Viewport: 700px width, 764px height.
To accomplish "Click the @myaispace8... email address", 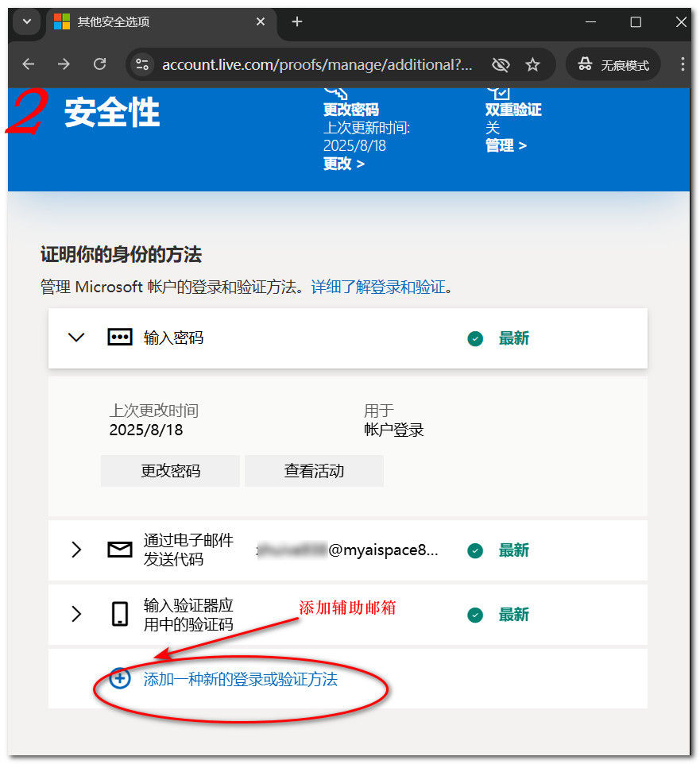I will 347,550.
